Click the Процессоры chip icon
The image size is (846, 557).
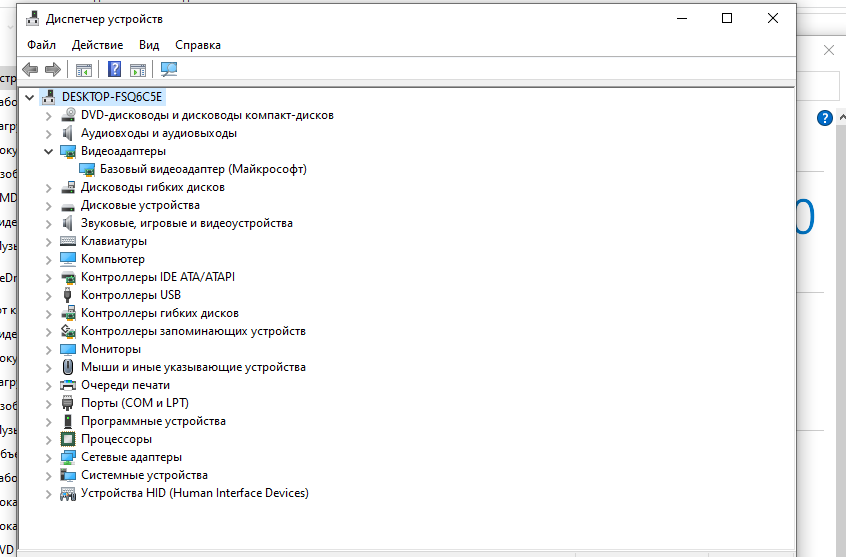(68, 439)
